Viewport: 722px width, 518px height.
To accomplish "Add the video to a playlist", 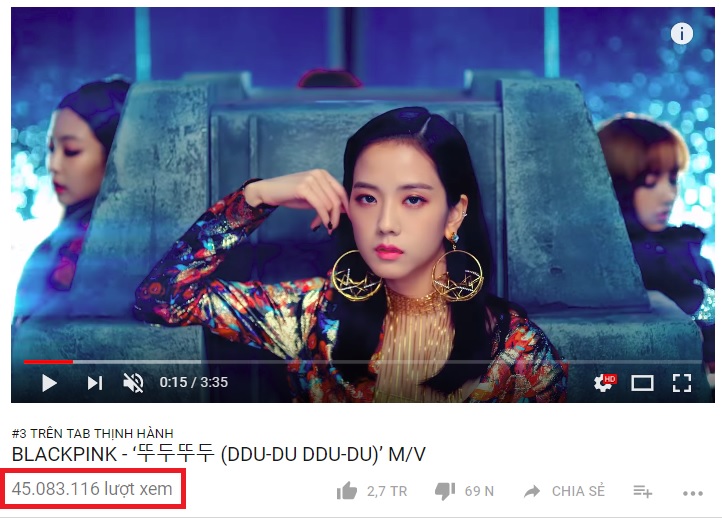I will click(642, 491).
